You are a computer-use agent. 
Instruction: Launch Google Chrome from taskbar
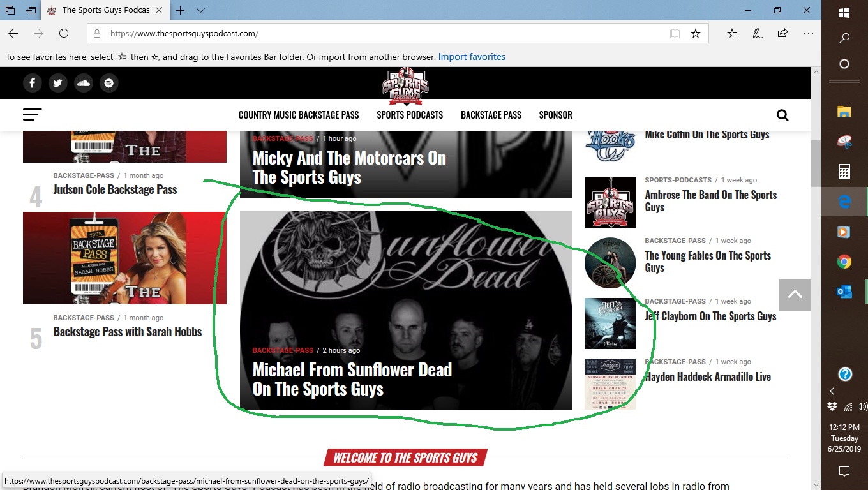pos(844,262)
